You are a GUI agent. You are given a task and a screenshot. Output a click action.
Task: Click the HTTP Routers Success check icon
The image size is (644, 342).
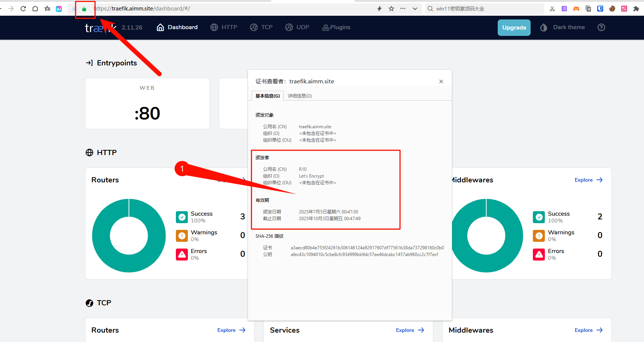[x=182, y=217]
